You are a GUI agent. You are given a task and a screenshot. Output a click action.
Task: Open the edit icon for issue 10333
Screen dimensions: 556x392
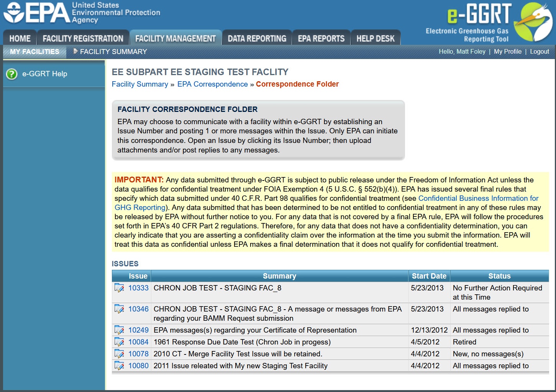[x=119, y=288]
